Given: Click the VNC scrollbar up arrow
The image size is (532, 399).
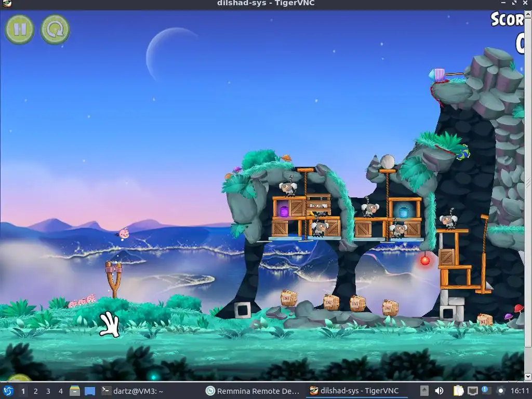Looking at the screenshot, I should point(528,14).
